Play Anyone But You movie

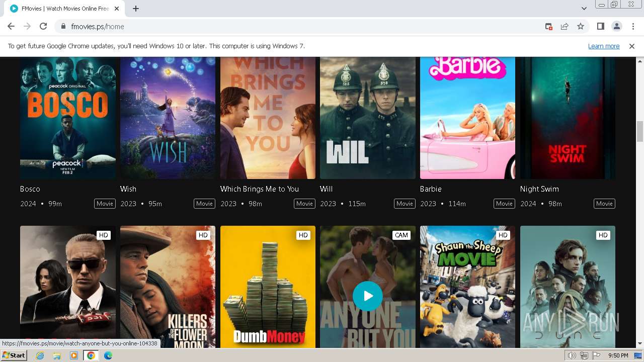368,296
